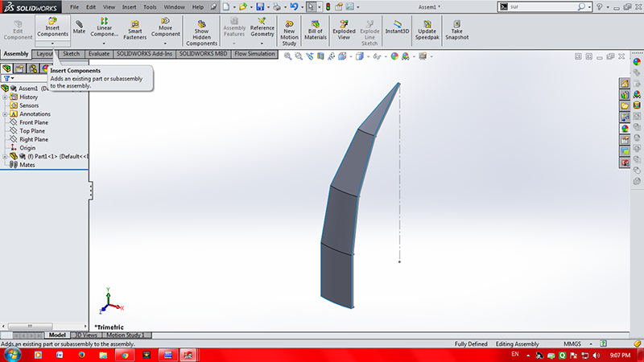
Task: Open the Motion Study 1 bottom tab
Action: pyautogui.click(x=126, y=335)
